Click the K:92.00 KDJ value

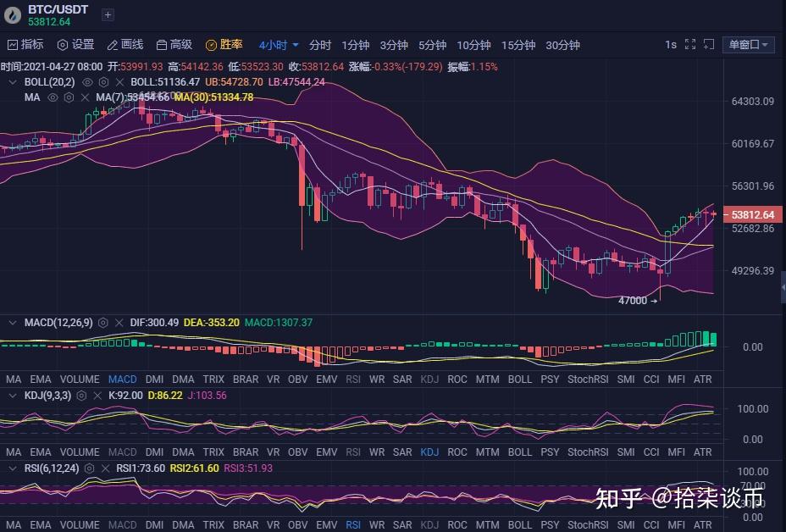click(x=126, y=395)
